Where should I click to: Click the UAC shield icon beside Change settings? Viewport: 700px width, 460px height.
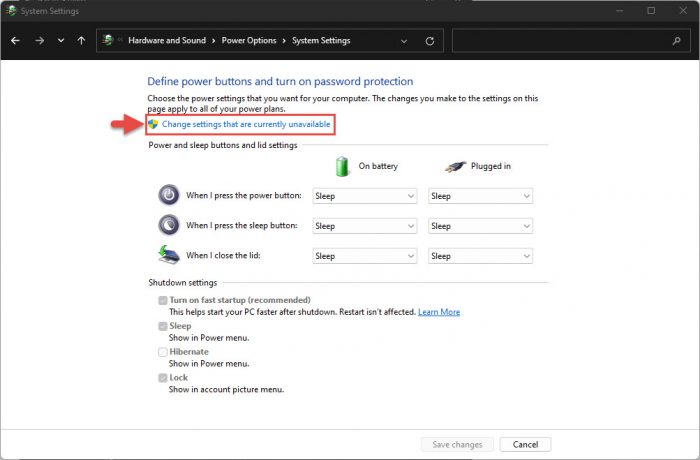[x=153, y=124]
